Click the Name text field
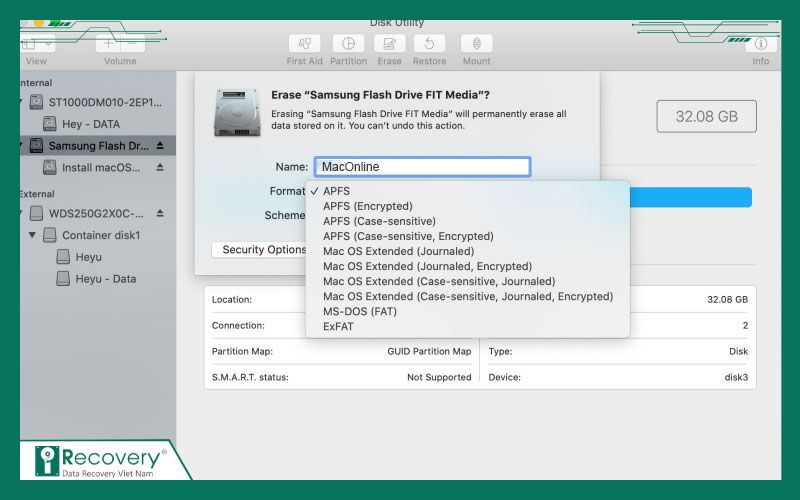The image size is (800, 500). pyautogui.click(x=421, y=167)
